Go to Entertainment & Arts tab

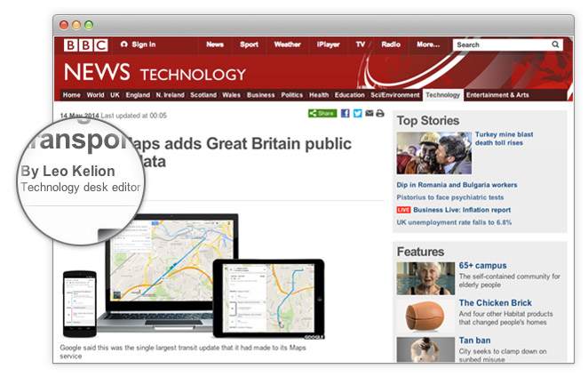tap(497, 95)
